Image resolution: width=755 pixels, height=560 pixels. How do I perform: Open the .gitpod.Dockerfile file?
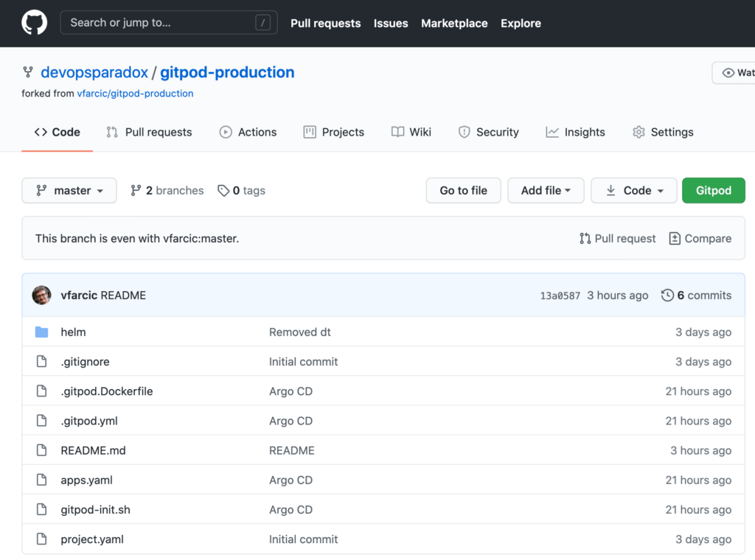pyautogui.click(x=107, y=391)
